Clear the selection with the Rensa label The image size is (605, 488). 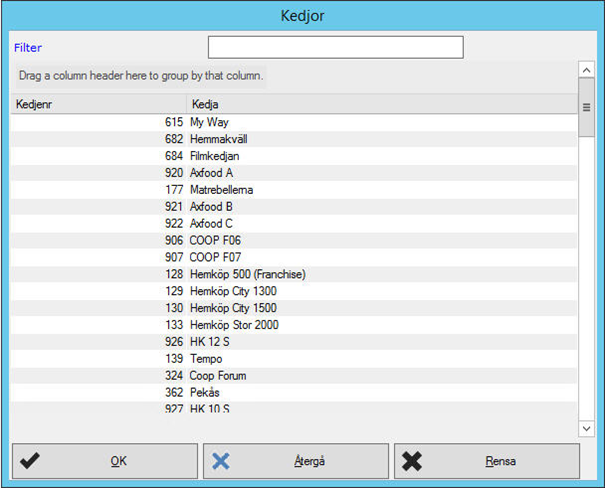click(500, 461)
